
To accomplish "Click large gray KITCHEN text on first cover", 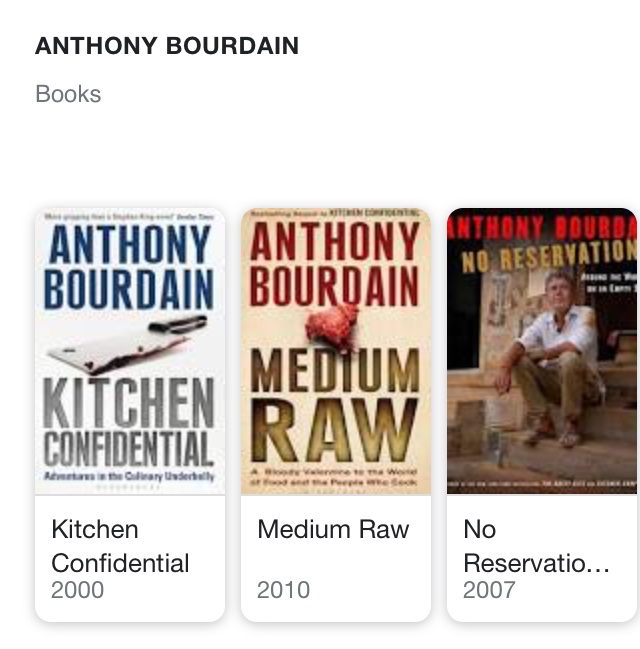I will click(130, 404).
